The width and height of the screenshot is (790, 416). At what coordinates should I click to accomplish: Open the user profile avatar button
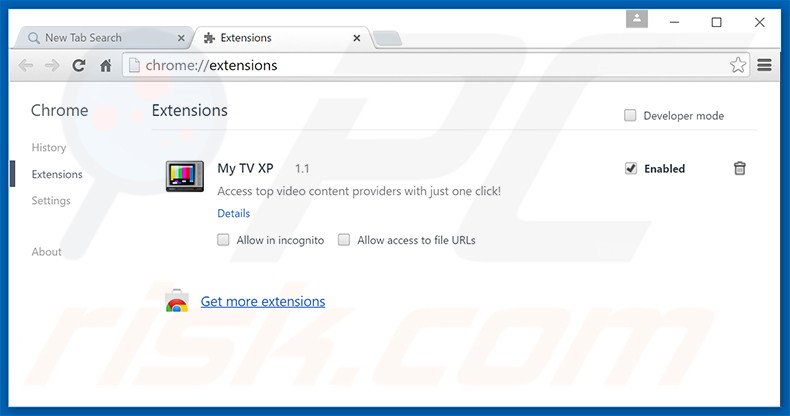click(637, 19)
